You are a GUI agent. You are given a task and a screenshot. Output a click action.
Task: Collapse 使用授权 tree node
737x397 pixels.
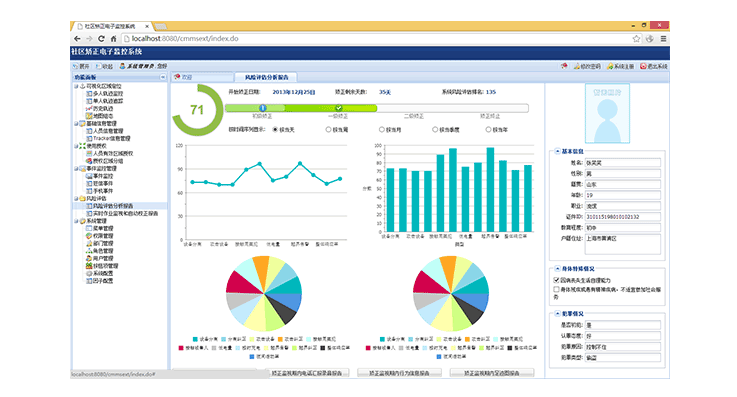tap(76, 146)
